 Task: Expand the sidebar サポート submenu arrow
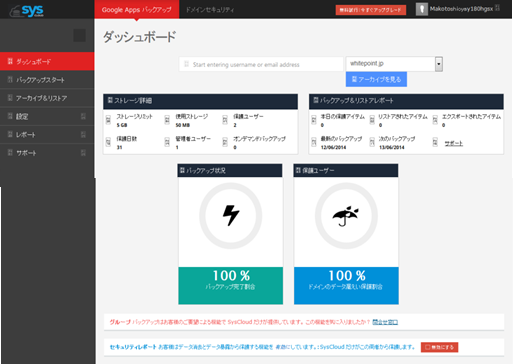click(83, 153)
